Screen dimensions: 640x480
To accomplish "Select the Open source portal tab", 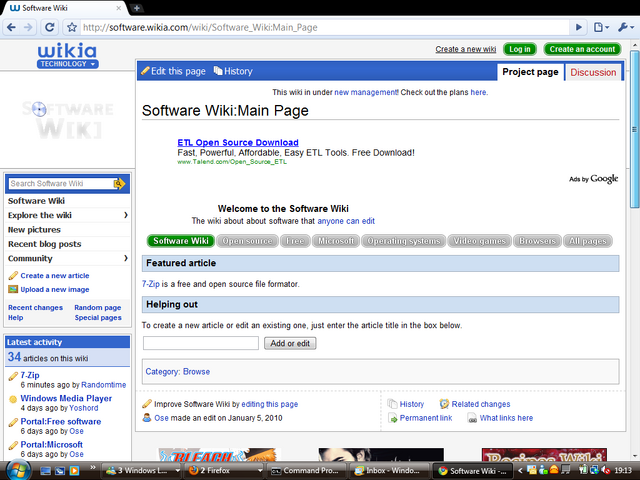I will click(x=247, y=241).
